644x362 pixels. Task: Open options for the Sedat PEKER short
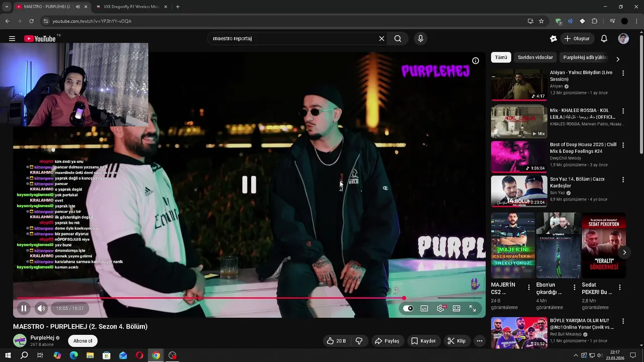pyautogui.click(x=619, y=288)
